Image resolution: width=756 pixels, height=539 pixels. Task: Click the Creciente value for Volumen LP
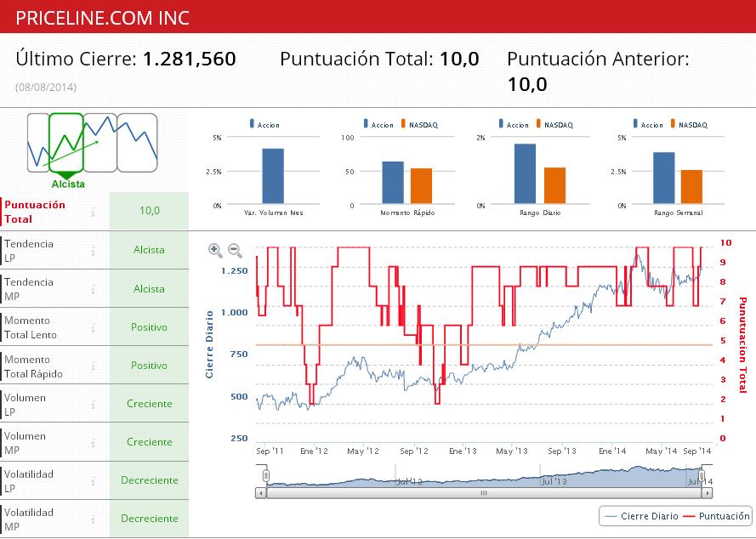[149, 404]
